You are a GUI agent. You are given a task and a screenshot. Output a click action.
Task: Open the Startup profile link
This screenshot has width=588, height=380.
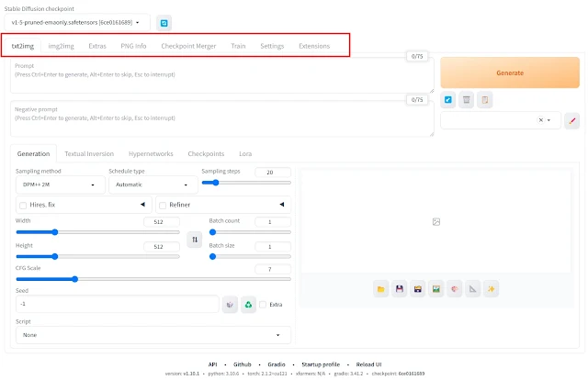(x=321, y=364)
